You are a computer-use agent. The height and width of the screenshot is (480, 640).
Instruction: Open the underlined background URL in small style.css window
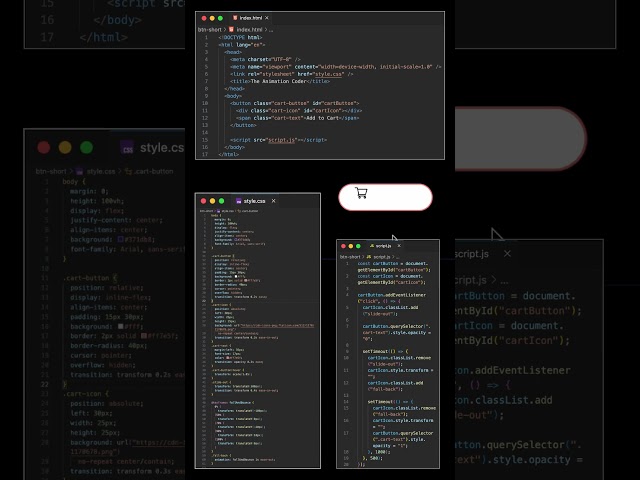[x=278, y=326]
